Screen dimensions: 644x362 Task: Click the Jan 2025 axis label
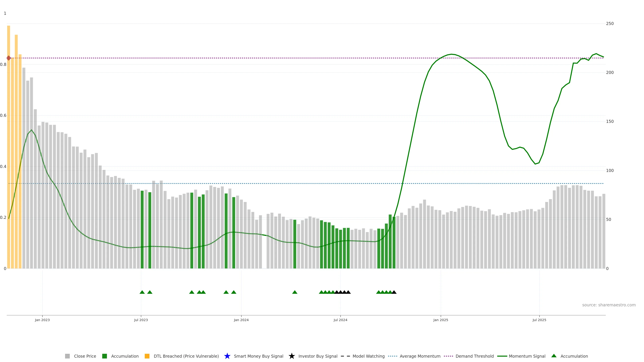pos(441,320)
